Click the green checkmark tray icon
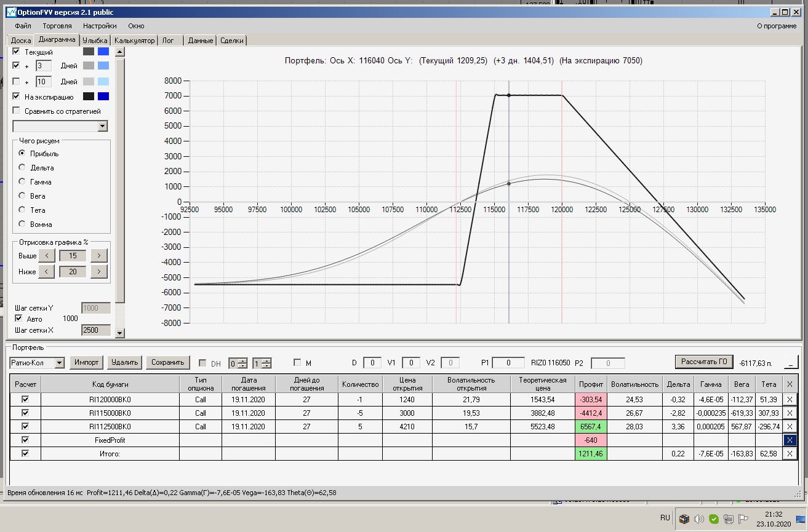Image resolution: width=808 pixels, height=532 pixels. click(x=714, y=519)
